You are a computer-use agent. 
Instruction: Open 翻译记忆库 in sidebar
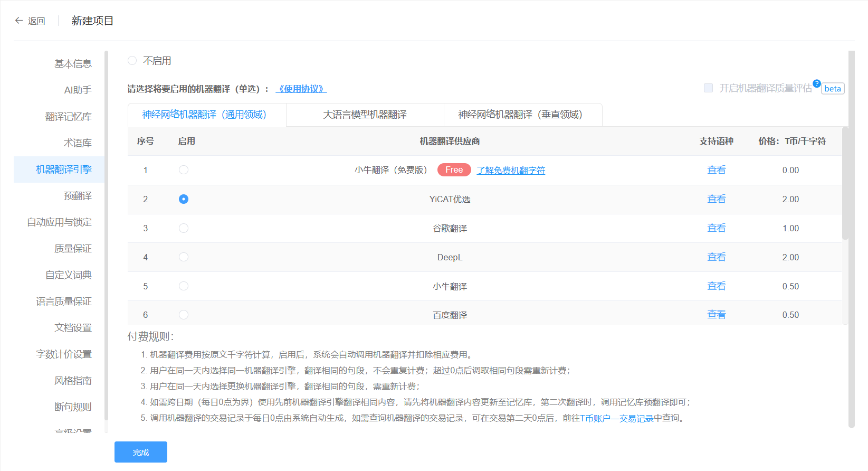(x=68, y=117)
